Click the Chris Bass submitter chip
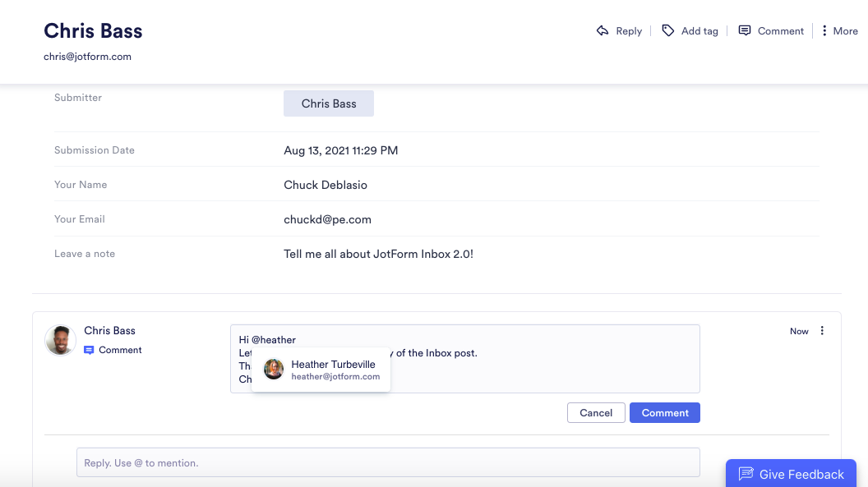This screenshot has height=487, width=868. tap(329, 103)
